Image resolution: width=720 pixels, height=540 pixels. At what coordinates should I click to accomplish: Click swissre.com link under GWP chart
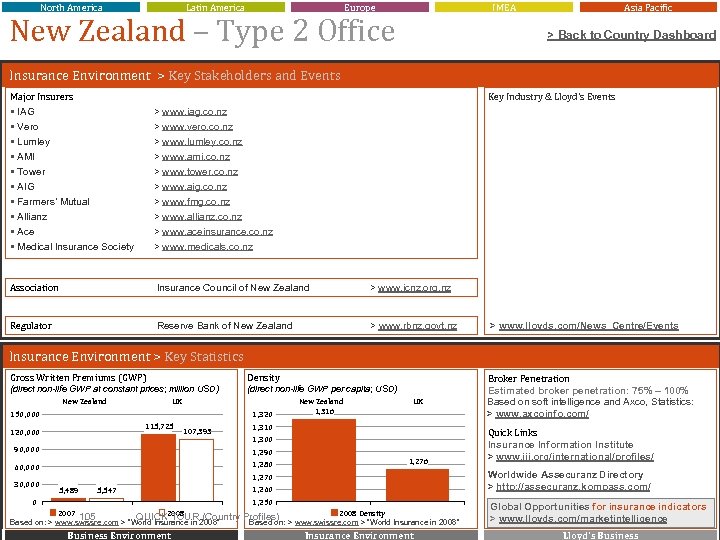86,523
